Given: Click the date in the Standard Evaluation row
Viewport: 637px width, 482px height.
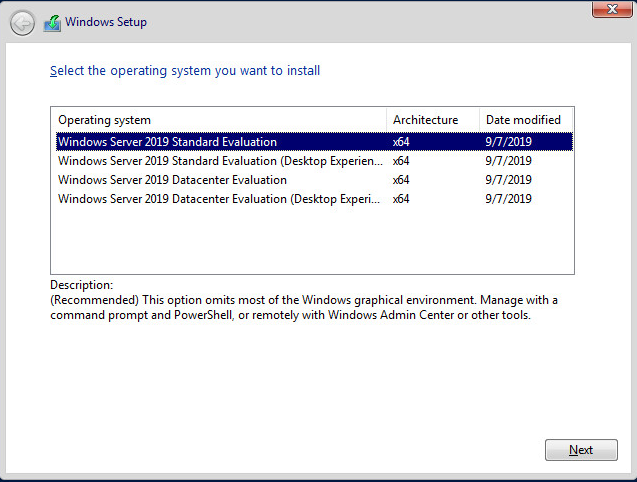Looking at the screenshot, I should 508,142.
